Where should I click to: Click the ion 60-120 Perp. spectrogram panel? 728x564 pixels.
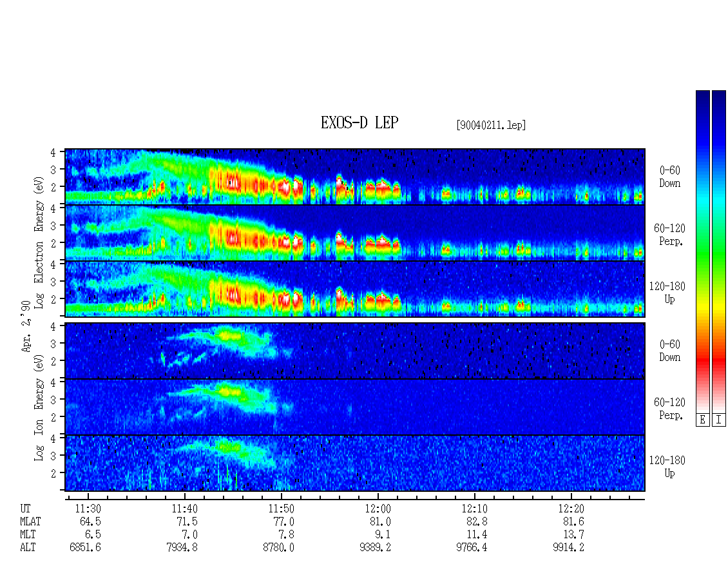click(x=355, y=407)
